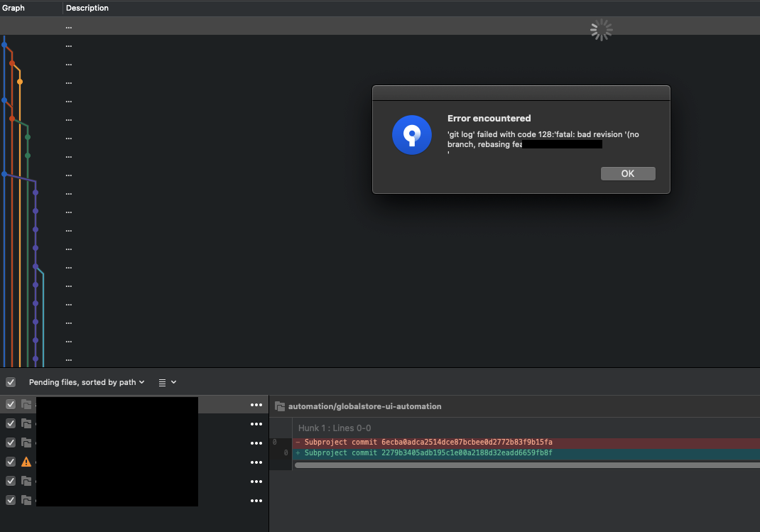Open the three-dot menu on the highlighted first row
The height and width of the screenshot is (532, 760).
tap(256, 405)
